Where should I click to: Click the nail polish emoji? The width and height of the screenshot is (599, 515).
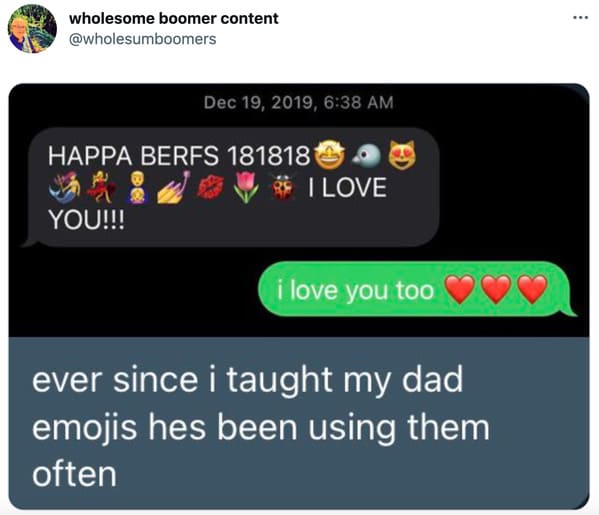(x=174, y=187)
